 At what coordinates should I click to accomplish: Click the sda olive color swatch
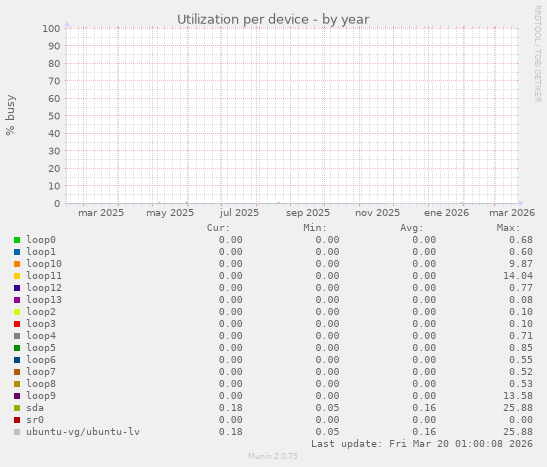[x=17, y=408]
